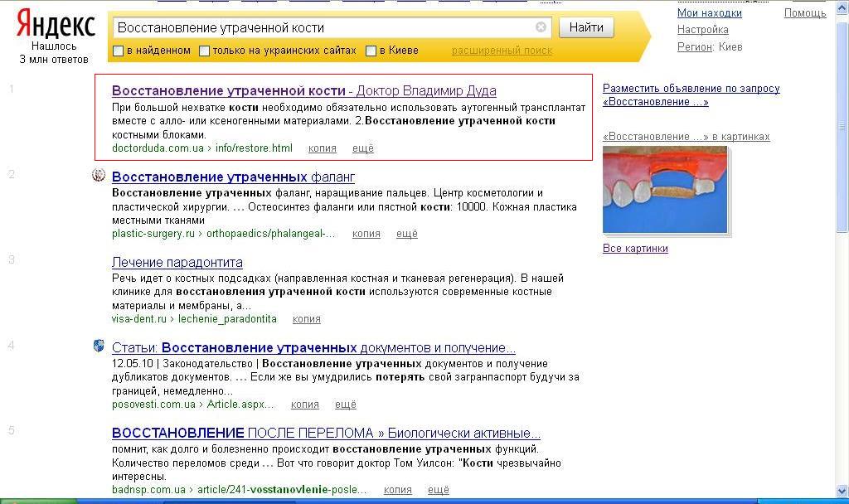Click the favicon next to the posovesti.com.ua result
The image size is (849, 504).
coord(99,346)
